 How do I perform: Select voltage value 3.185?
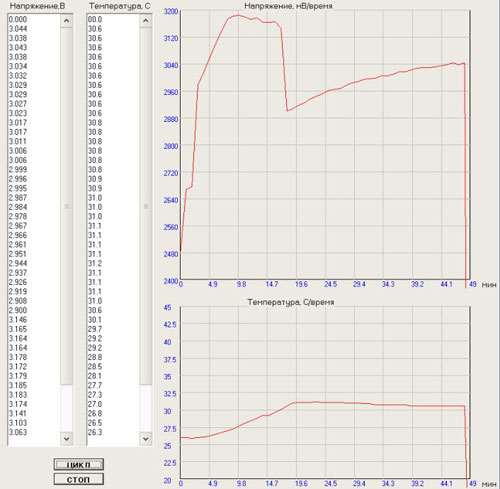click(x=18, y=385)
